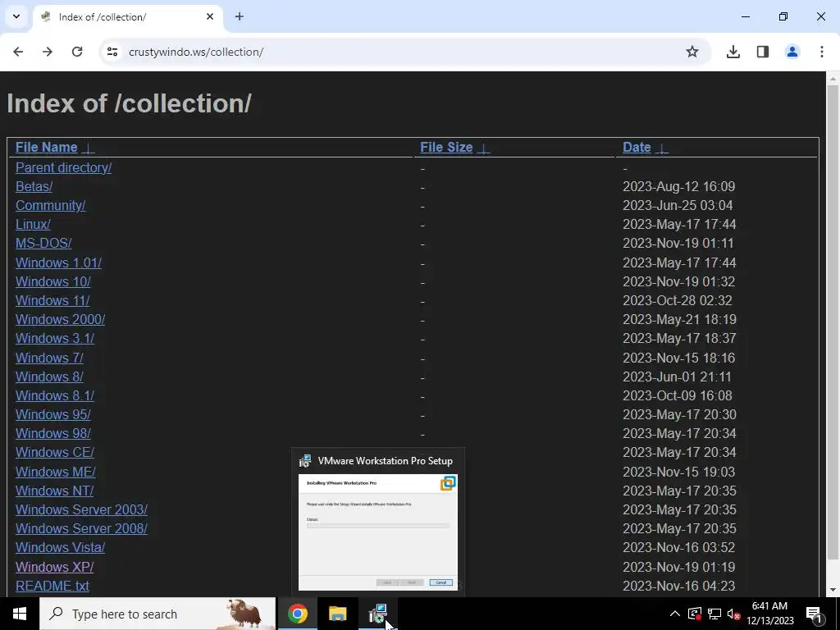Image resolution: width=840 pixels, height=630 pixels.
Task: Open the Windows 8.1 folder
Action: click(55, 395)
